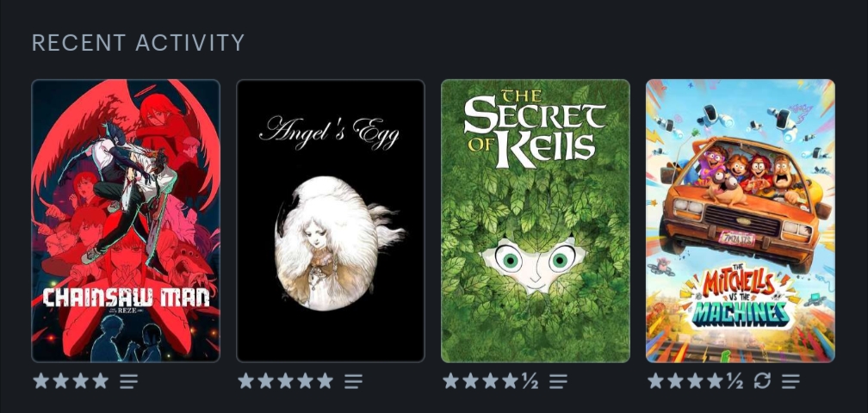
Task: Click the first star under Secret of Kells
Action: point(450,380)
